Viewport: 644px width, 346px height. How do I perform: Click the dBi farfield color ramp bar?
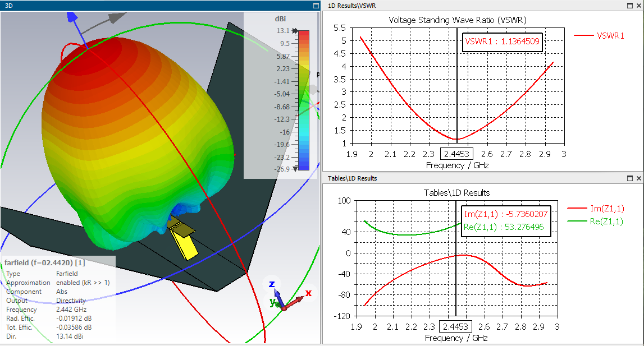304,100
